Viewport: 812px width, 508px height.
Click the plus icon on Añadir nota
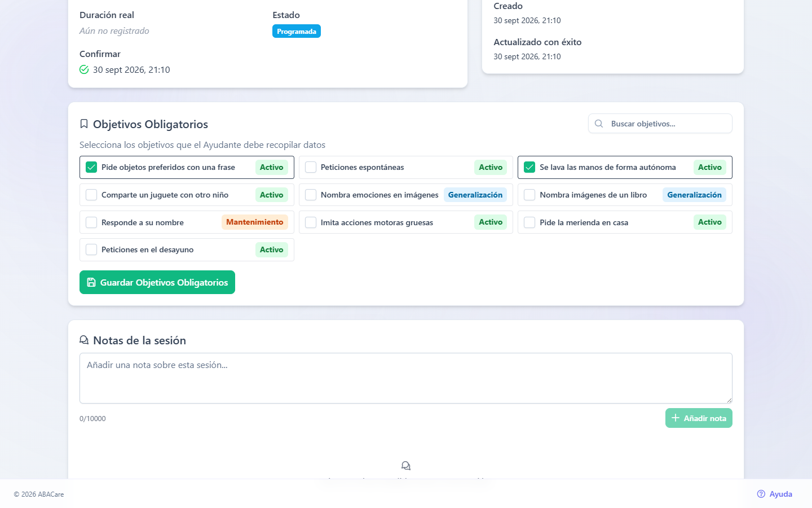coord(676,418)
